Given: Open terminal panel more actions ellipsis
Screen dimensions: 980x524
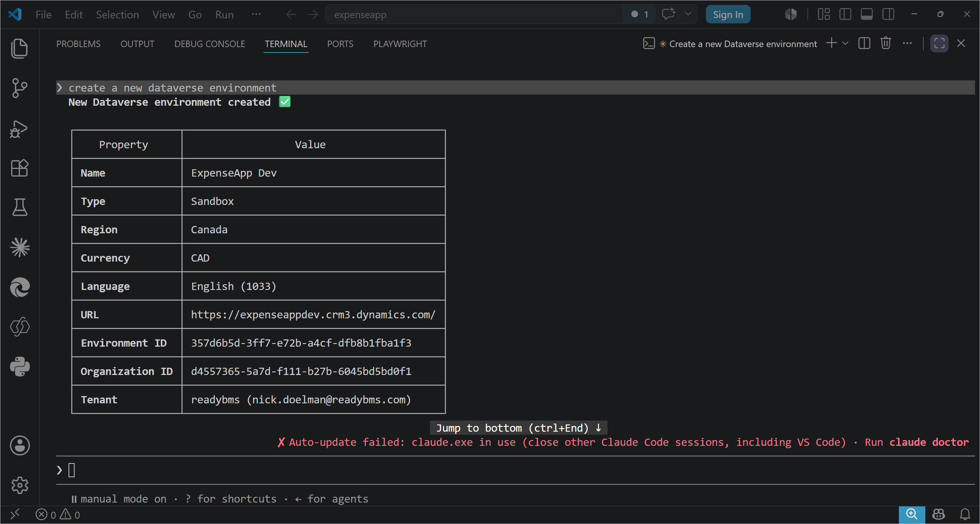Looking at the screenshot, I should tap(907, 43).
